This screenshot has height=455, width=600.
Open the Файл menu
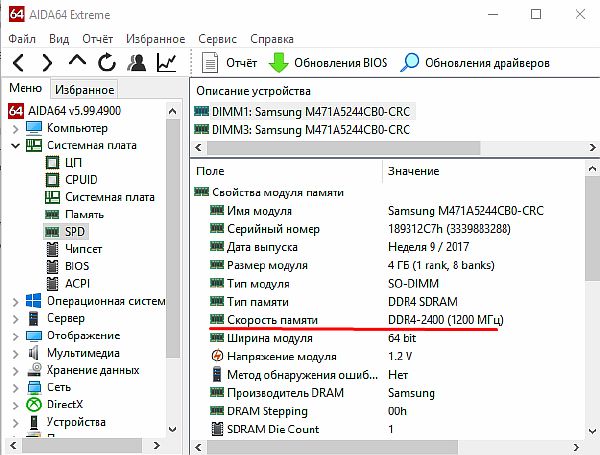[22, 39]
